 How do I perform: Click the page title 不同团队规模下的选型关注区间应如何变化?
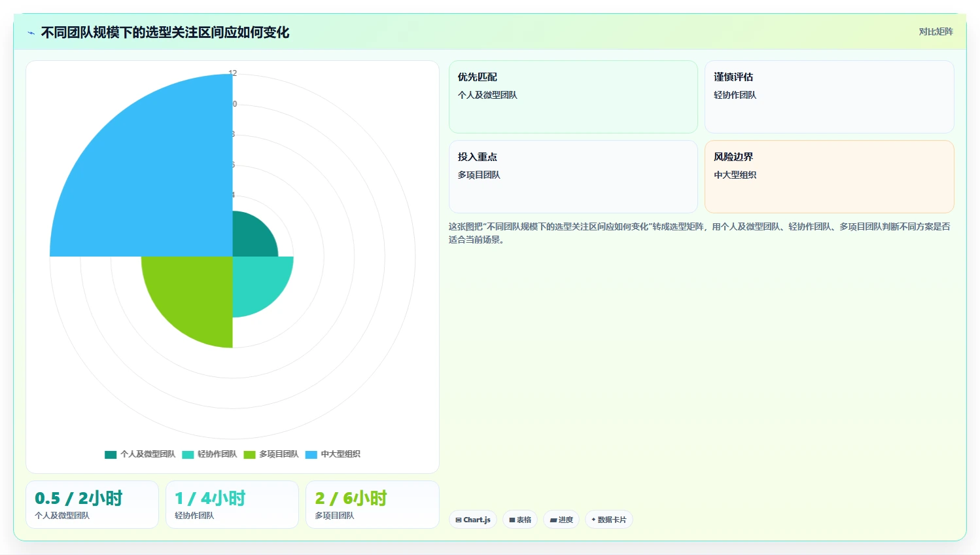165,33
